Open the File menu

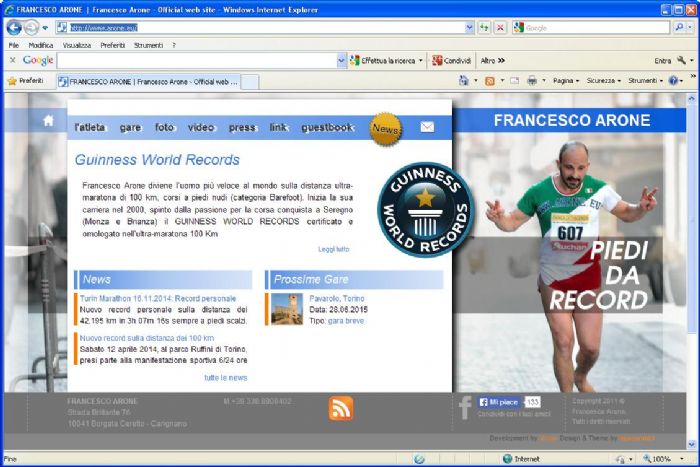13,45
